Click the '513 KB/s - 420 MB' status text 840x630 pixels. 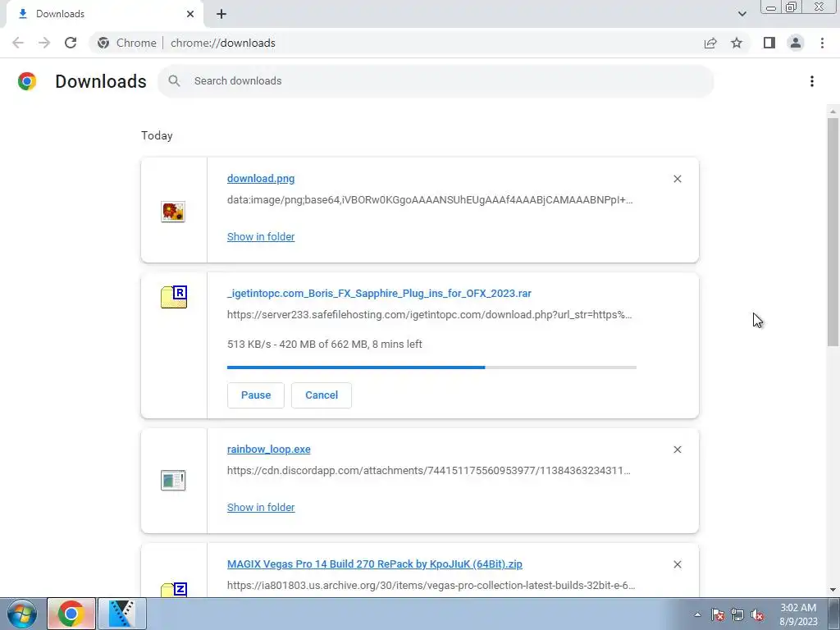[325, 345]
